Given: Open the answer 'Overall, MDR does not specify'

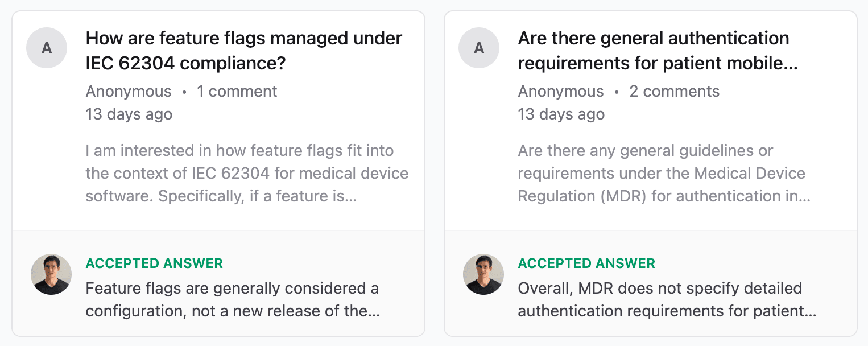Looking at the screenshot, I should coord(667,300).
